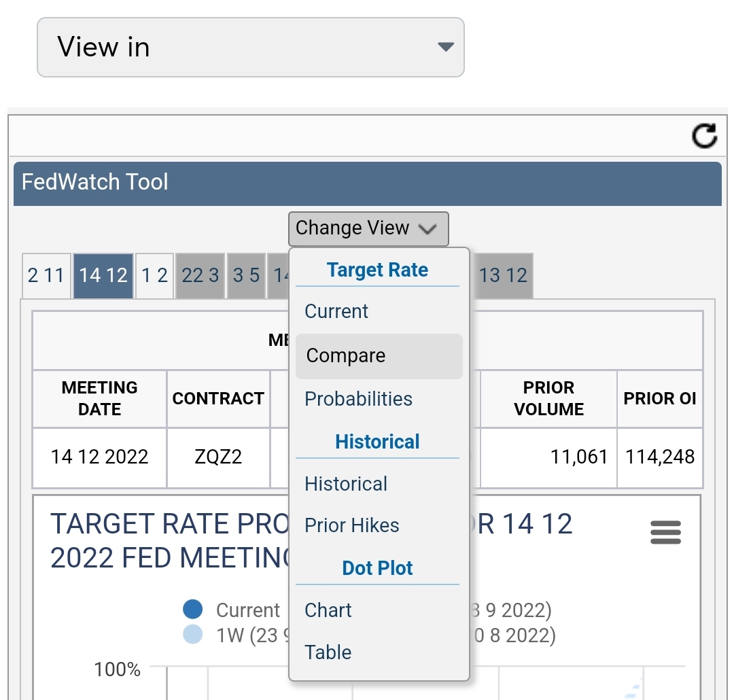Click the 114,248 prior OI value
This screenshot has height=700, width=734.
[660, 457]
